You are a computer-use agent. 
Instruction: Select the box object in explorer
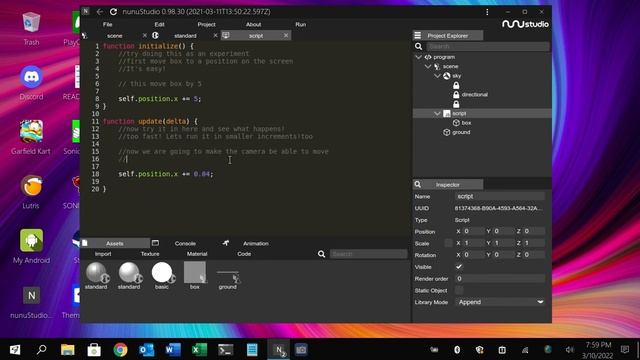coord(467,123)
